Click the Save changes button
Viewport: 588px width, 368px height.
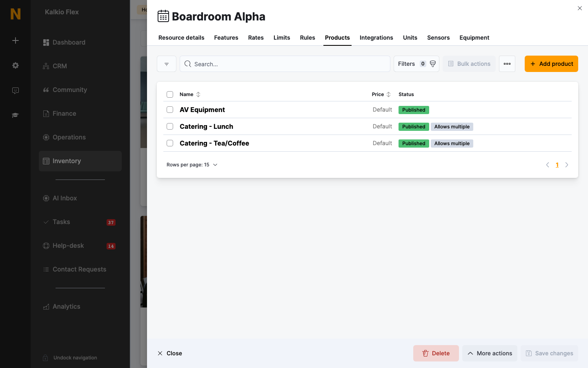(x=549, y=353)
